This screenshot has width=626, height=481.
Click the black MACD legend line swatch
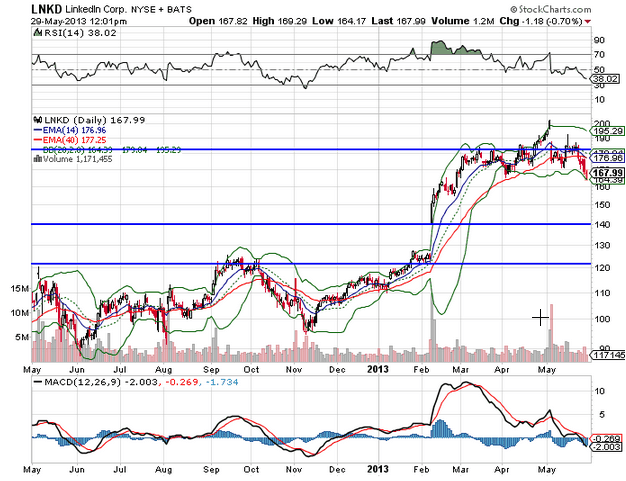coord(38,382)
